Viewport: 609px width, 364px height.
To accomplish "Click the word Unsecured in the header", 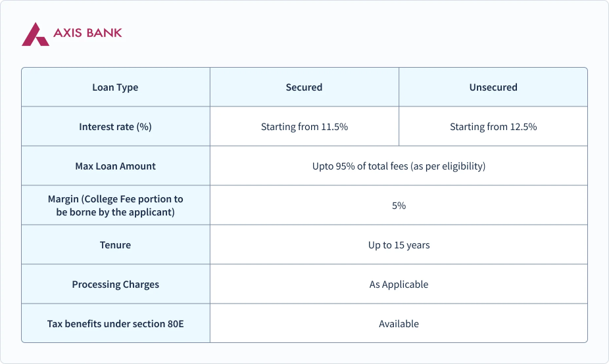I will [x=493, y=87].
